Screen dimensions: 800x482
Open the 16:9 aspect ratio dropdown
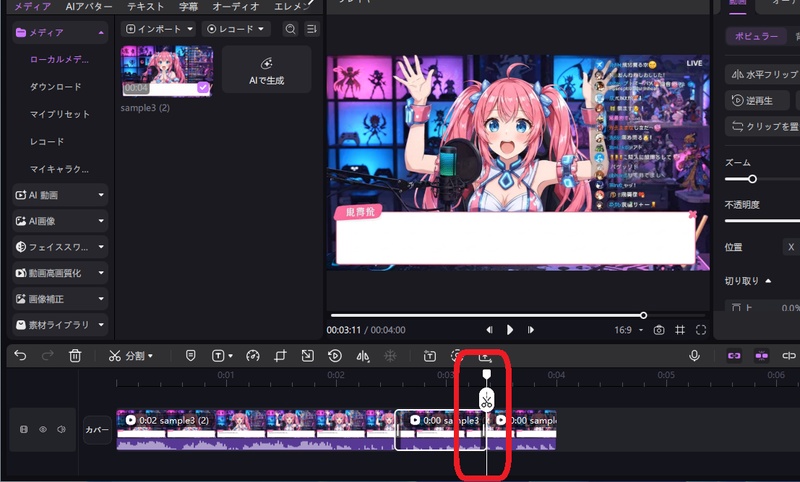629,330
